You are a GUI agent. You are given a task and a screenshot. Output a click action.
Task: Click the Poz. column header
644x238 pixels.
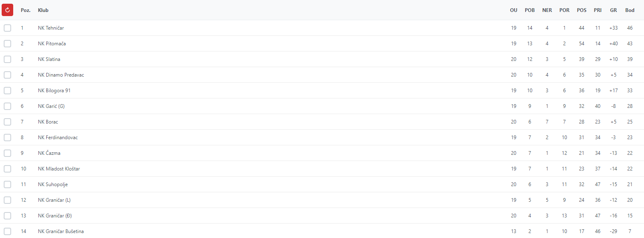click(26, 10)
